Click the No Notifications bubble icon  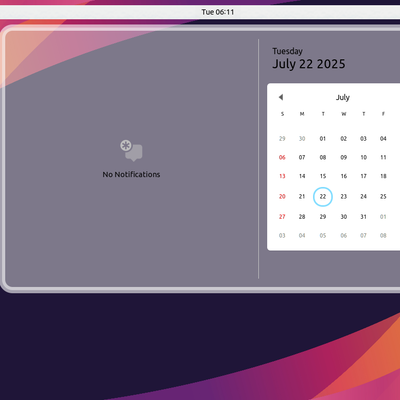pos(131,150)
